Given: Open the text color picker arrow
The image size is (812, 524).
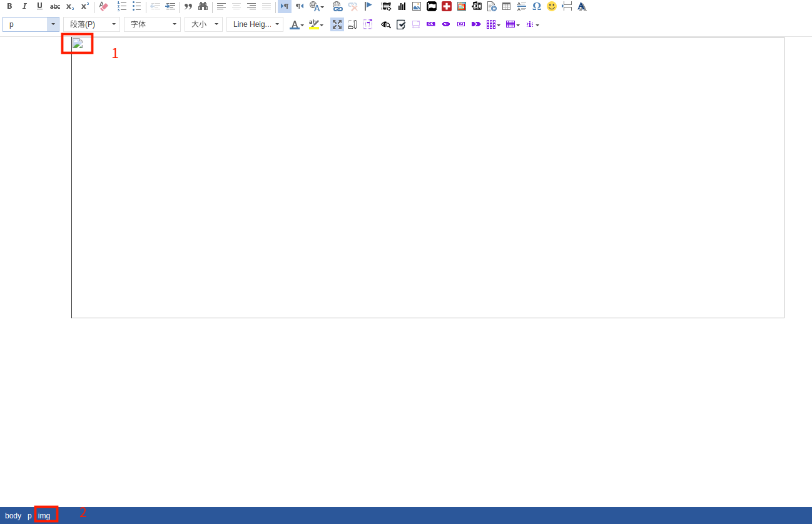Looking at the screenshot, I should (302, 25).
